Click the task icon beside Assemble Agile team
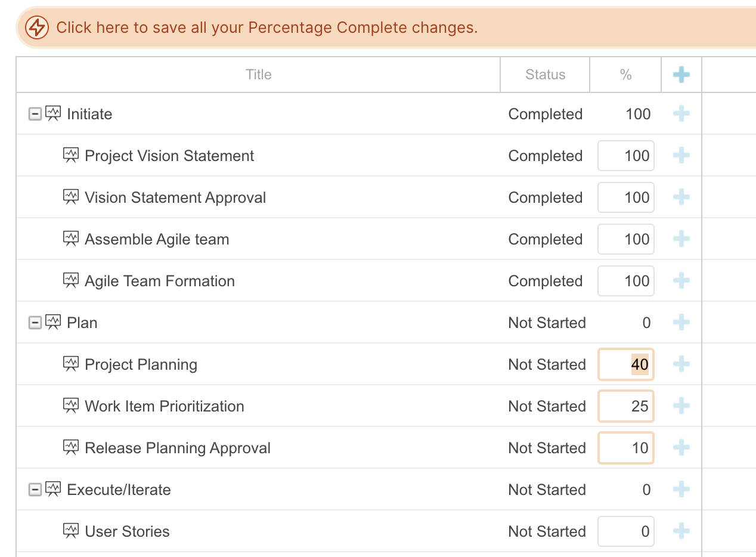The image size is (756, 557). click(x=71, y=239)
